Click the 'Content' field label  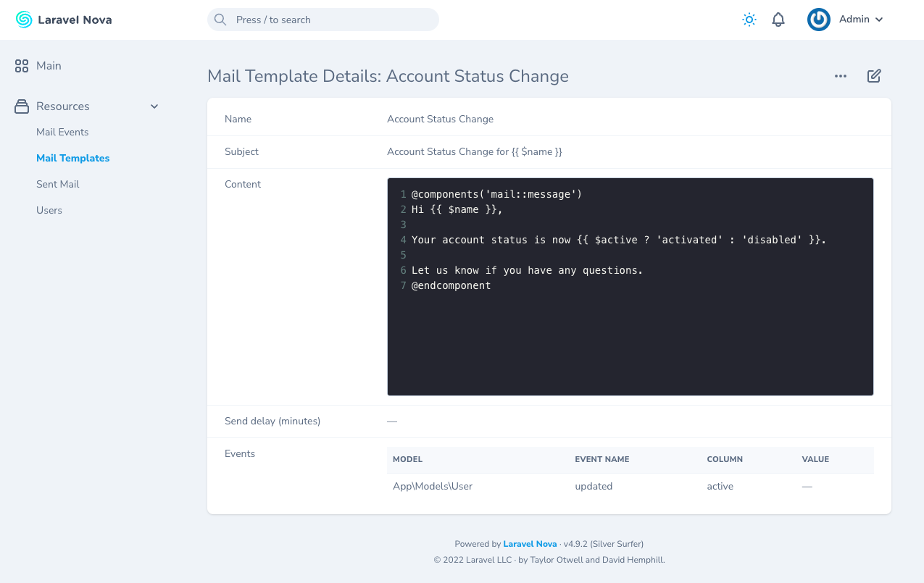pos(243,185)
